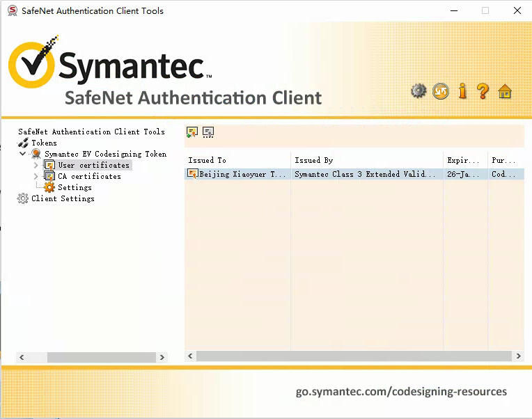Collapse the Symantec EV Codesigning Token node
This screenshot has width=532, height=419.
tap(23, 154)
